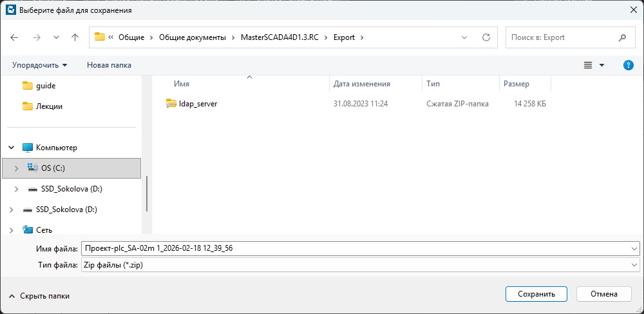This screenshot has width=644, height=314.
Task: Open Общие документы in breadcrumb path
Action: click(x=193, y=37)
